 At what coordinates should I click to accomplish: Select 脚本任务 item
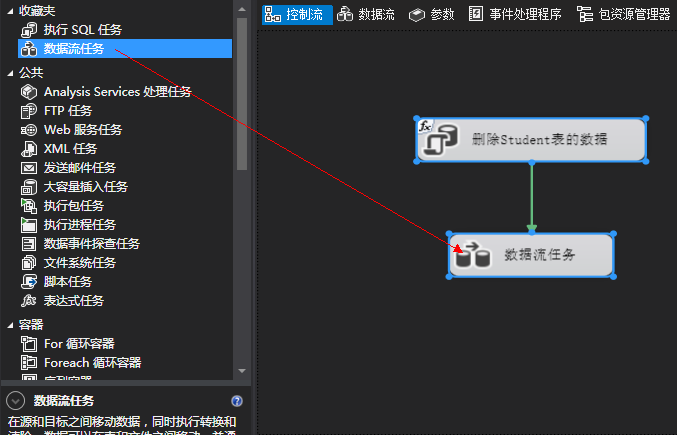[x=125, y=282]
